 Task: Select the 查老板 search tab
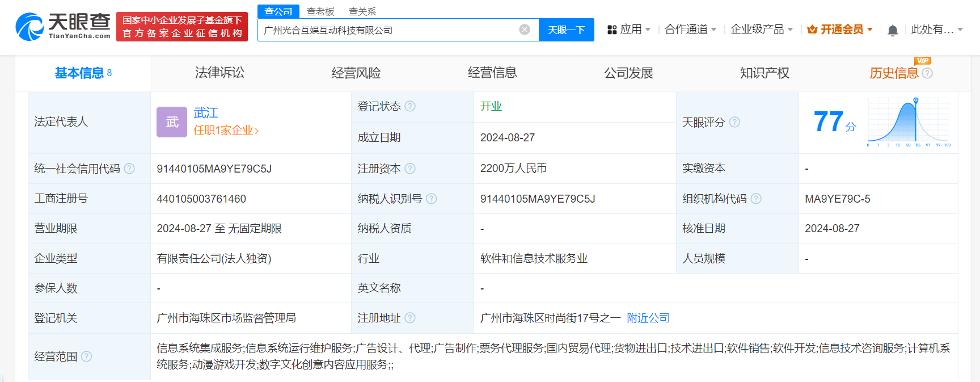[x=320, y=11]
